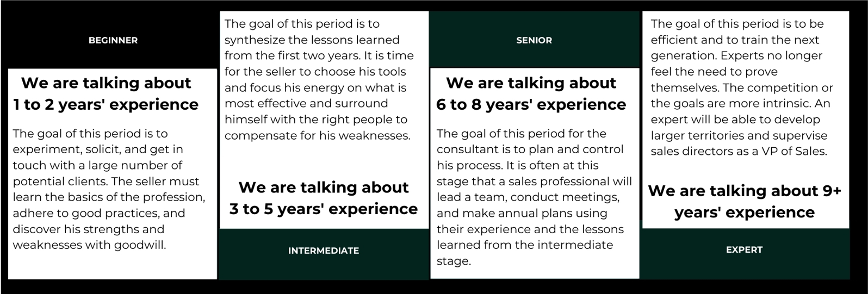Screen dimensions: 868x294
Task: Click the BEGINNER header label
Action: coord(113,40)
